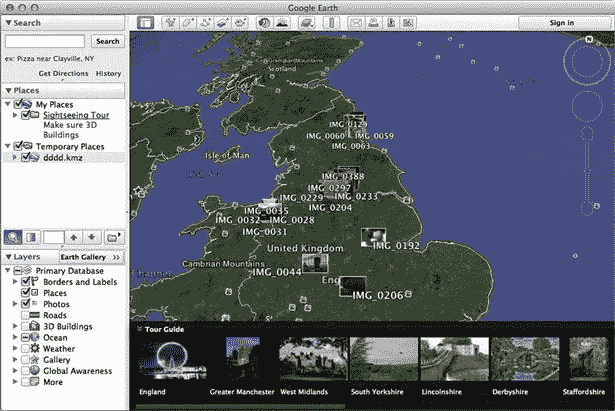Enable the Roads layer checkbox

(x=25, y=315)
